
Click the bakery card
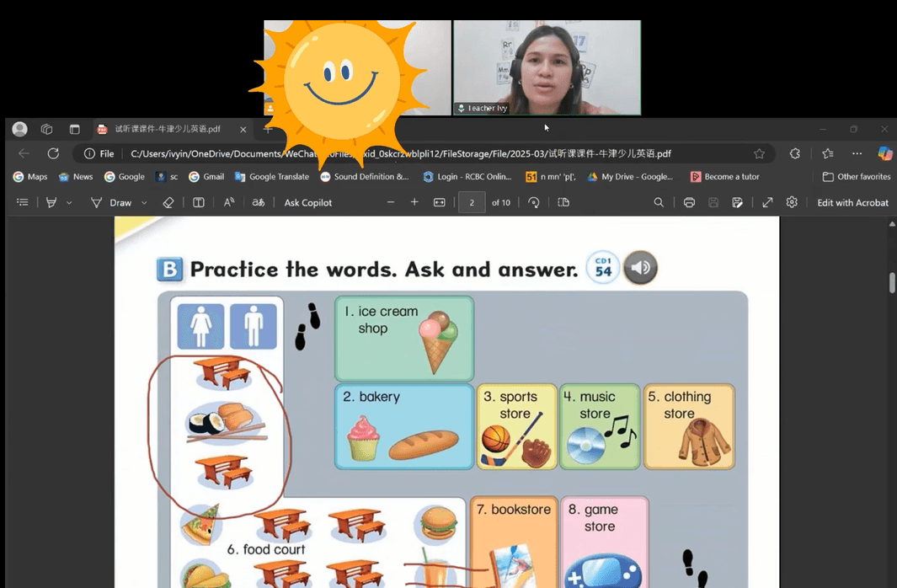(404, 427)
